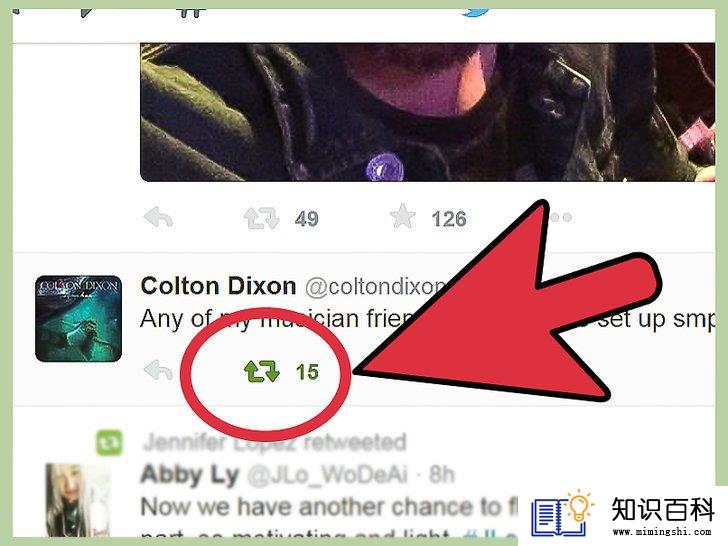The height and width of the screenshot is (546, 728).
Task: Undo the green retweet on Colton Dixon's tweet
Action: pyautogui.click(x=261, y=371)
